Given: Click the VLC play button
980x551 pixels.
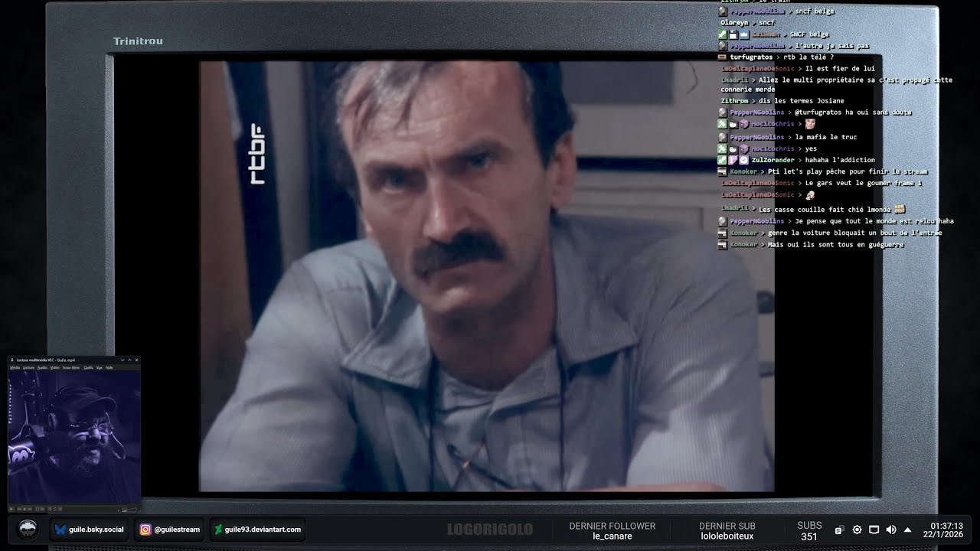Looking at the screenshot, I should point(12,509).
